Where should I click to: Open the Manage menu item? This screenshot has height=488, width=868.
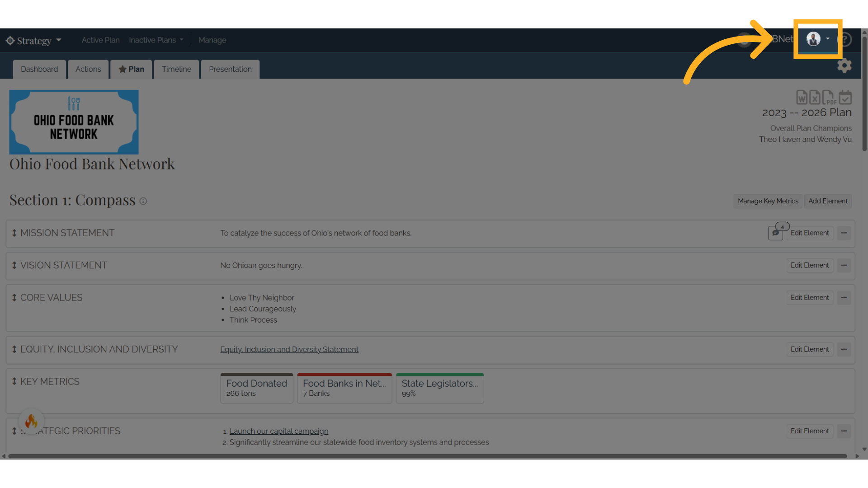coord(212,40)
